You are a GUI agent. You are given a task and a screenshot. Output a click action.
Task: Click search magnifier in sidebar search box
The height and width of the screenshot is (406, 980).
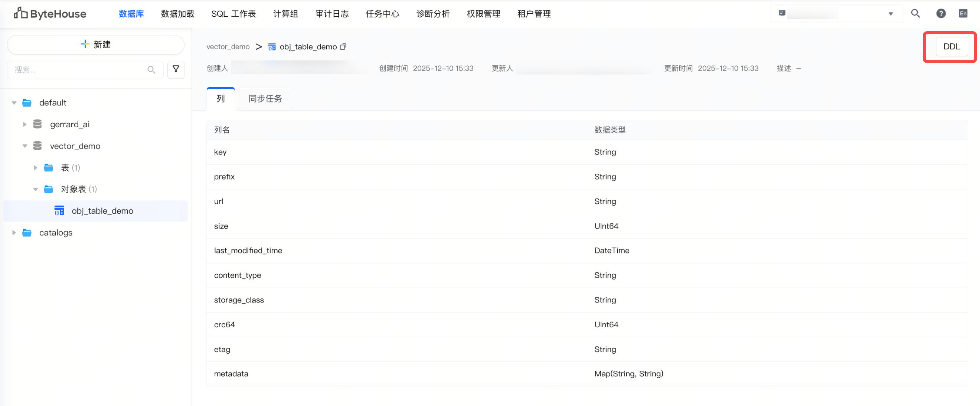point(151,70)
